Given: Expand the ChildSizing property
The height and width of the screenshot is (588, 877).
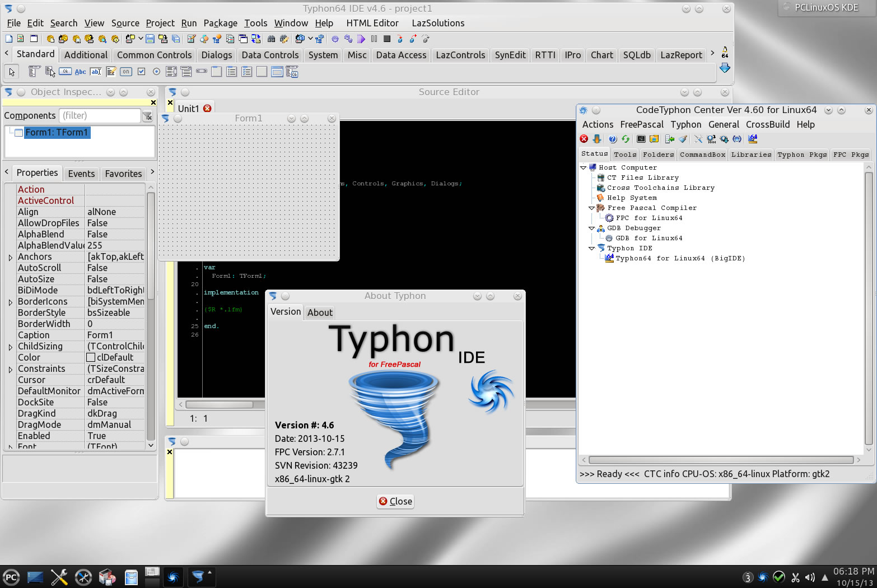Looking at the screenshot, I should (x=10, y=347).
